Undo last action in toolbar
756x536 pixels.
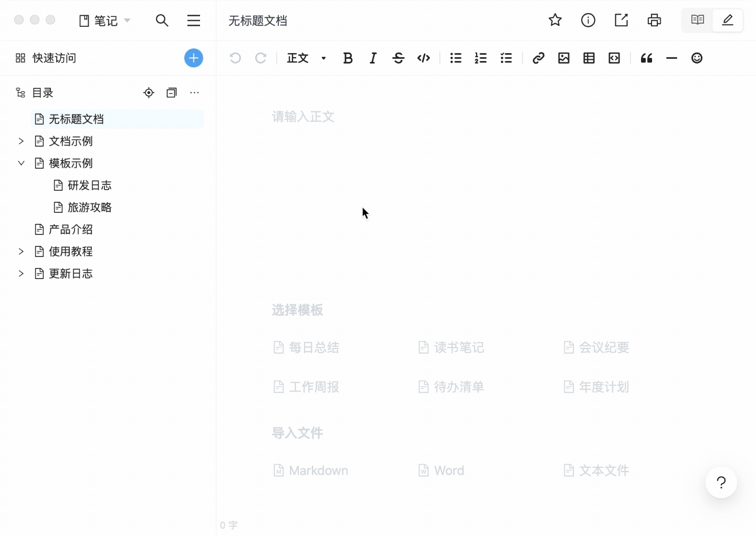(x=235, y=58)
